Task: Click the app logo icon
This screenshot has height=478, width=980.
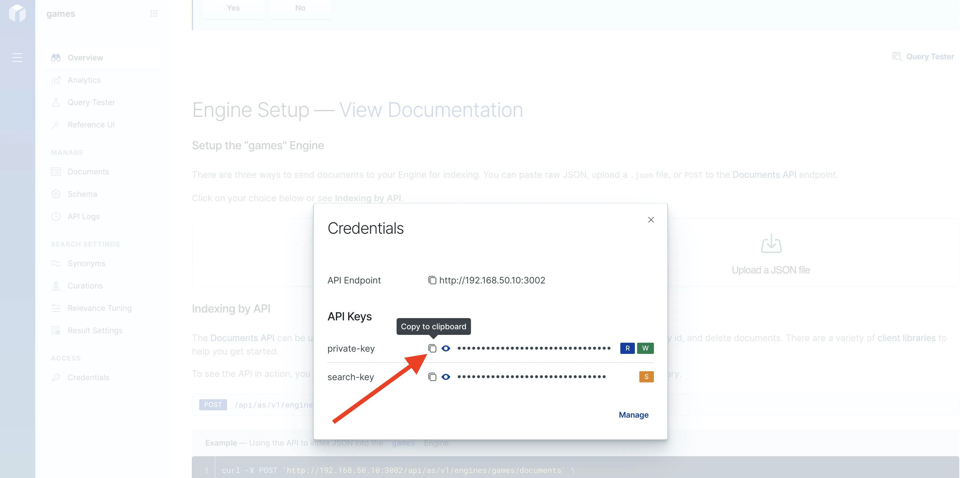Action: pos(17,13)
